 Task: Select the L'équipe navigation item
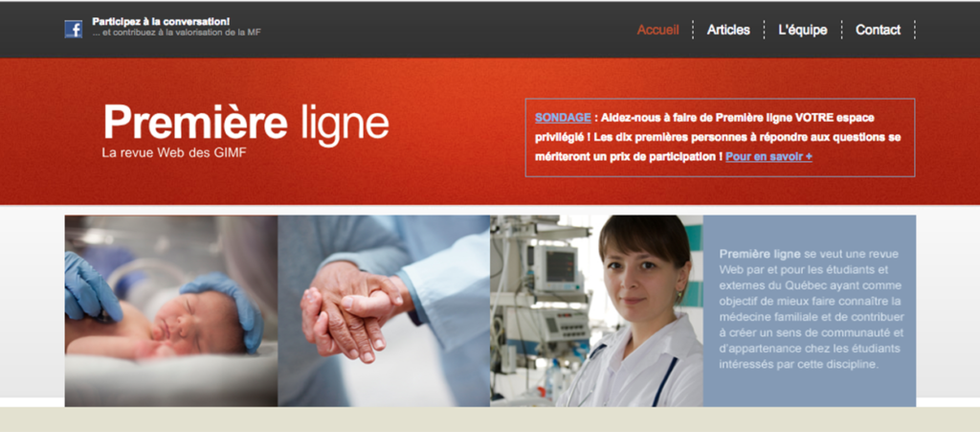pyautogui.click(x=803, y=30)
